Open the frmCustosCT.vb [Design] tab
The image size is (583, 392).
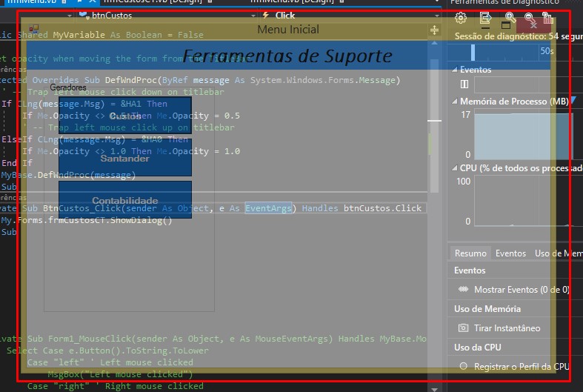153,2
